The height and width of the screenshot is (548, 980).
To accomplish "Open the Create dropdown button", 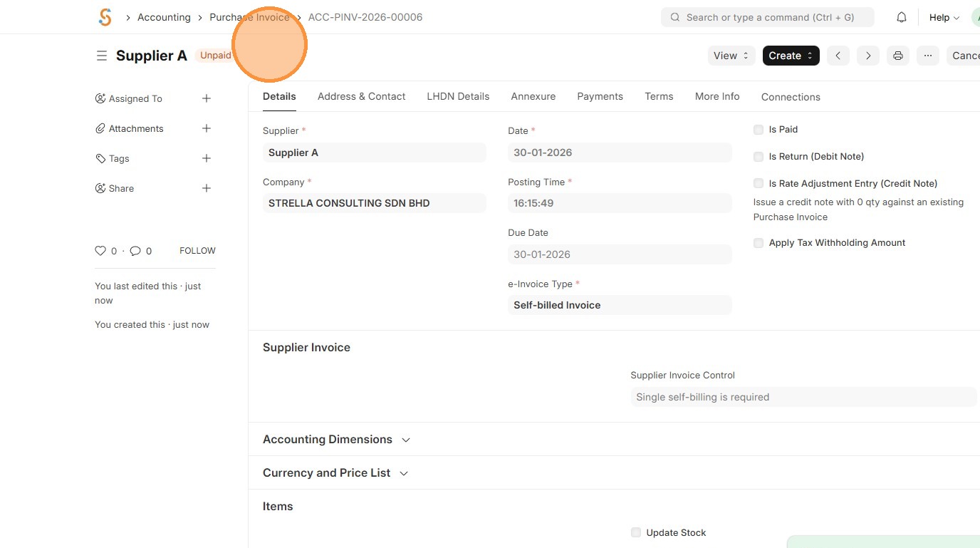I will point(791,56).
